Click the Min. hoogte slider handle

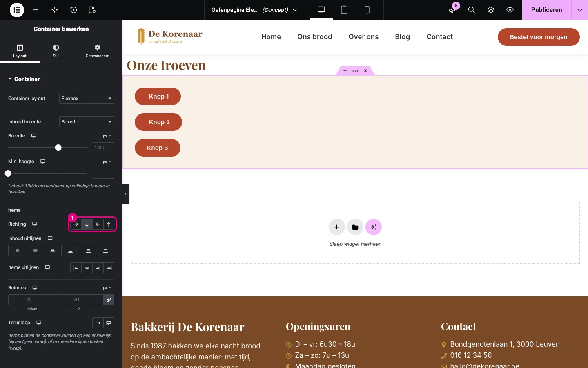(x=8, y=173)
